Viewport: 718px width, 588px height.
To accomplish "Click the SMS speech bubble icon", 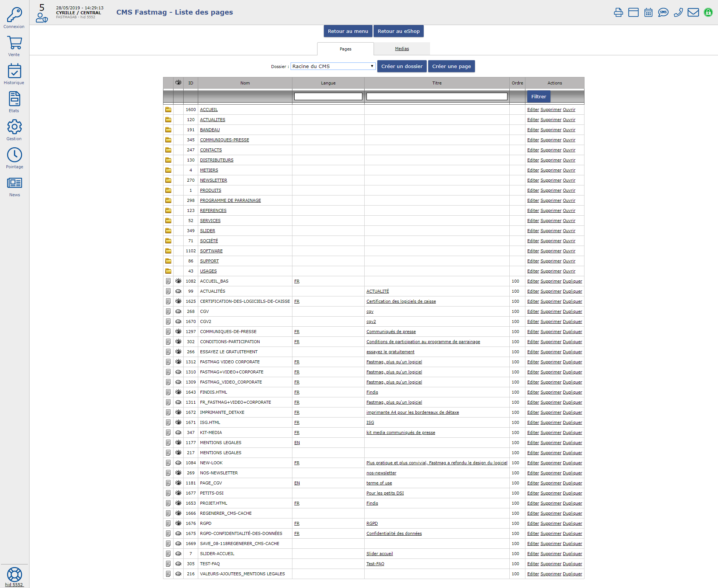I will (x=663, y=12).
